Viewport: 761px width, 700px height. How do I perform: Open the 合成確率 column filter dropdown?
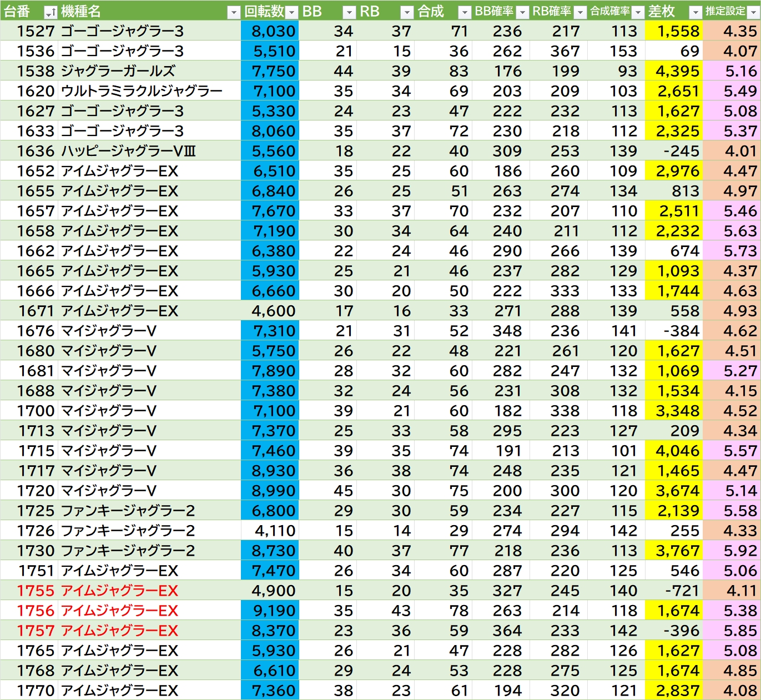pos(638,12)
